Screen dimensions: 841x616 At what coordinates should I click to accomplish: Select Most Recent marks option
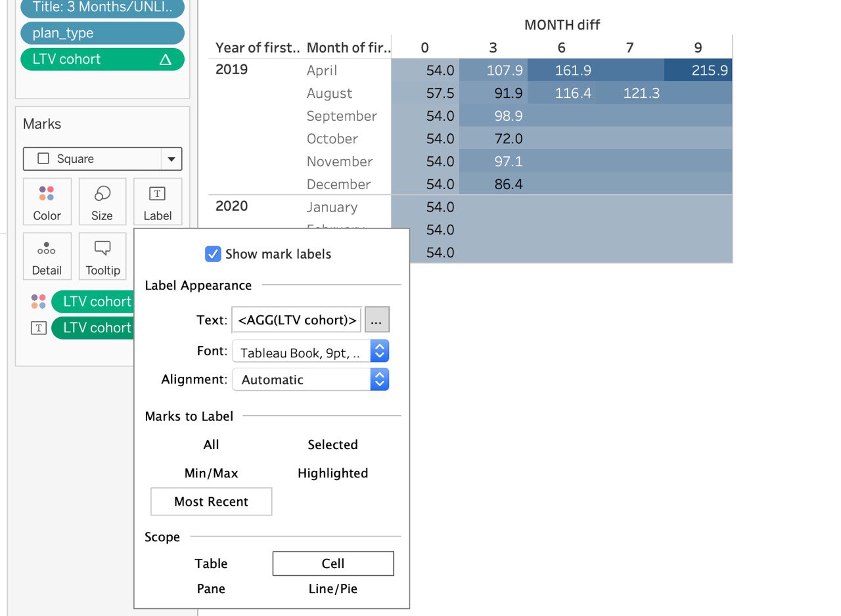211,502
